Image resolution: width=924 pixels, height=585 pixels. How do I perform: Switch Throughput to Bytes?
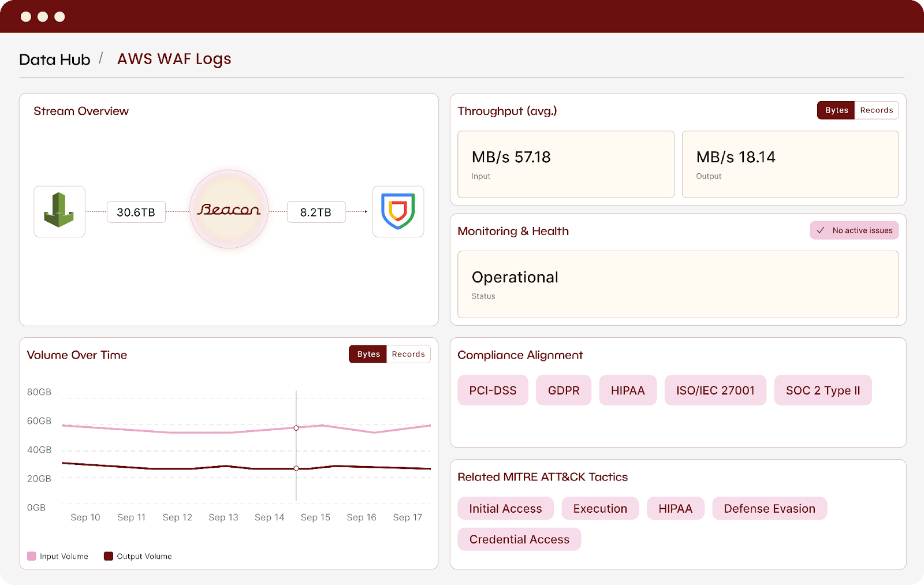point(836,110)
